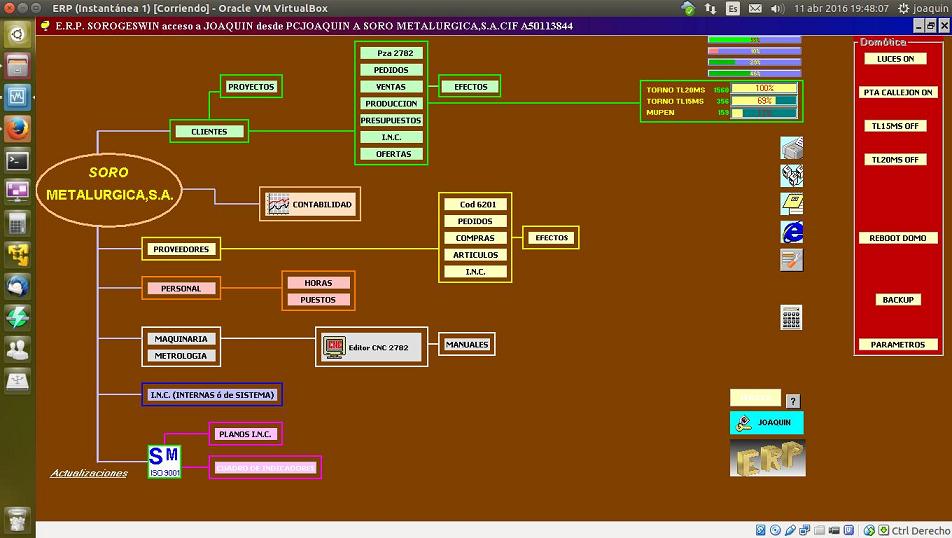Toggle TL20MS OFF
Screen dimensions: 952x538
[x=896, y=160]
